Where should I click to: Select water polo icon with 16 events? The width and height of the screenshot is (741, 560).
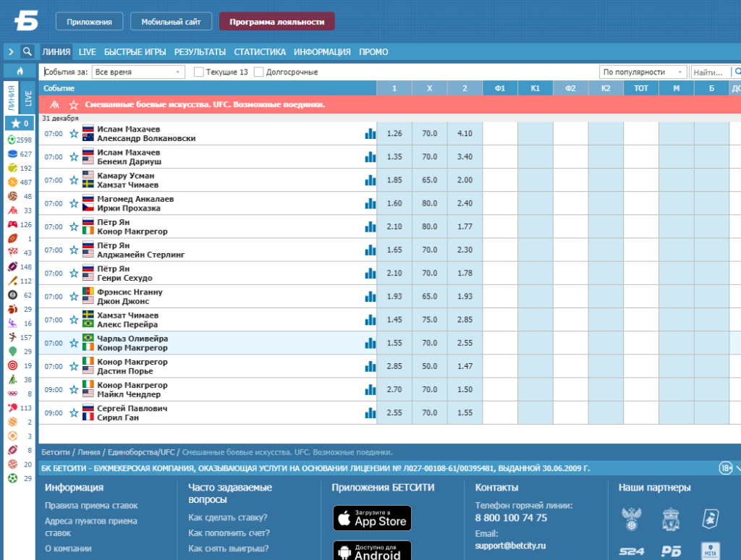12,323
